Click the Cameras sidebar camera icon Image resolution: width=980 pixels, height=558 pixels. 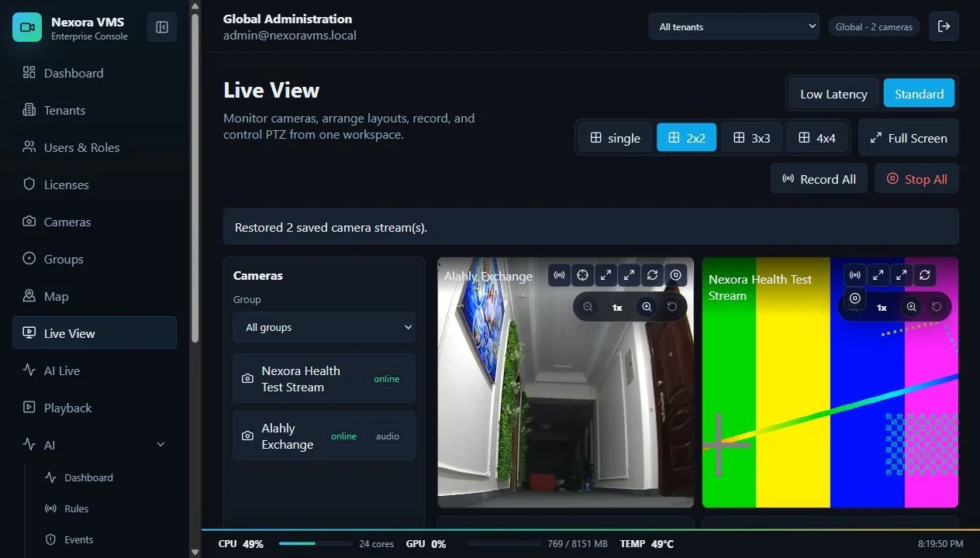pos(29,221)
